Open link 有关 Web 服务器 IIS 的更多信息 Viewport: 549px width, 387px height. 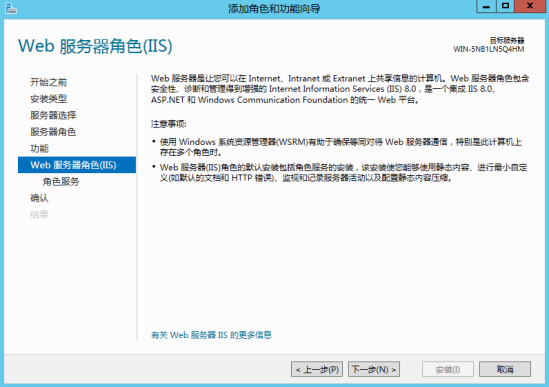click(211, 335)
